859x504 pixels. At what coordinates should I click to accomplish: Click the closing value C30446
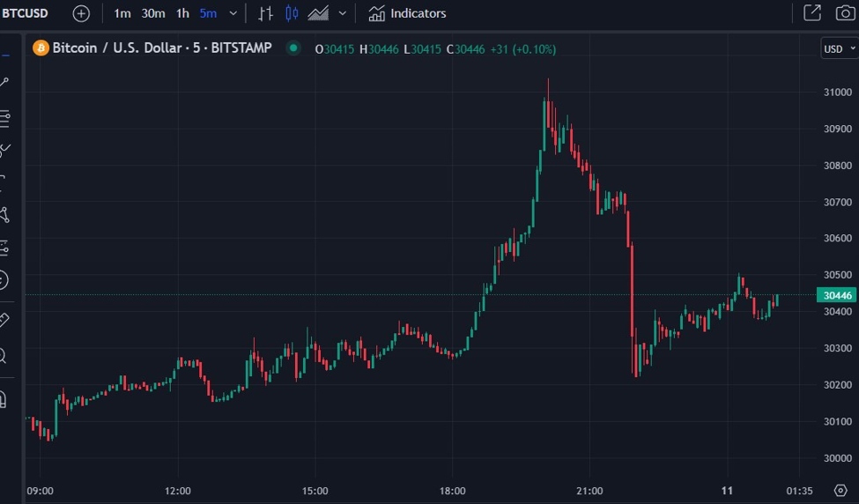click(x=466, y=49)
